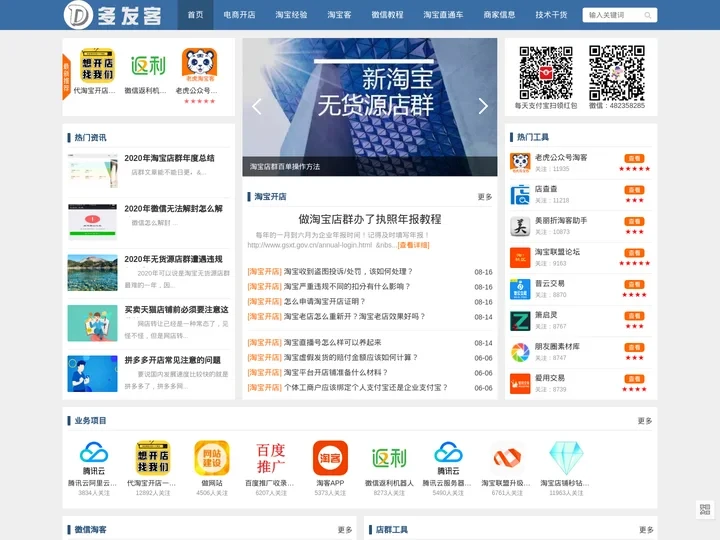Image resolution: width=720 pixels, height=540 pixels.
Task: Click 更多 in the 店群工具 section
Action: (x=646, y=530)
